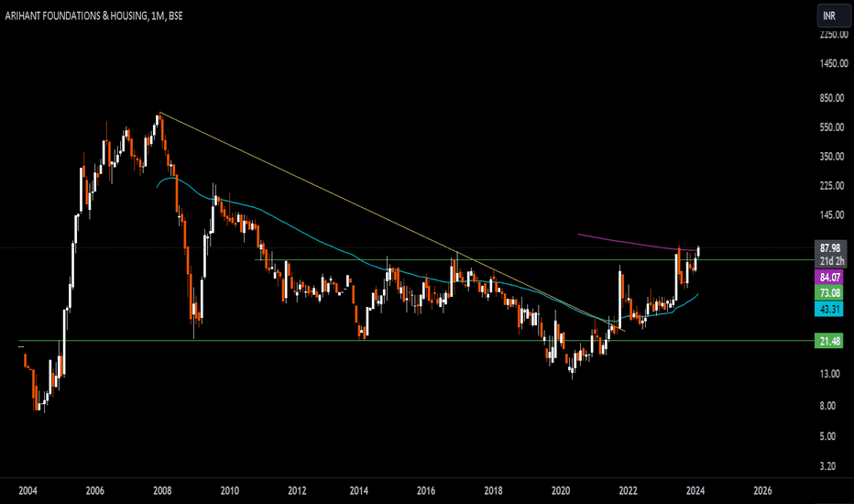Click the green 73.08 price label
The height and width of the screenshot is (504, 854).
point(829,293)
